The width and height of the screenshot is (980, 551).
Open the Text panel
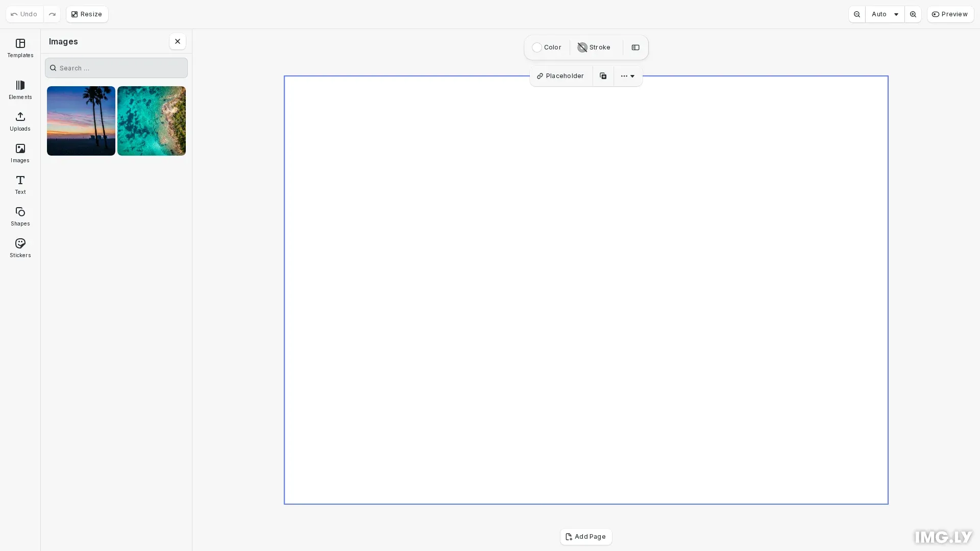coord(20,185)
